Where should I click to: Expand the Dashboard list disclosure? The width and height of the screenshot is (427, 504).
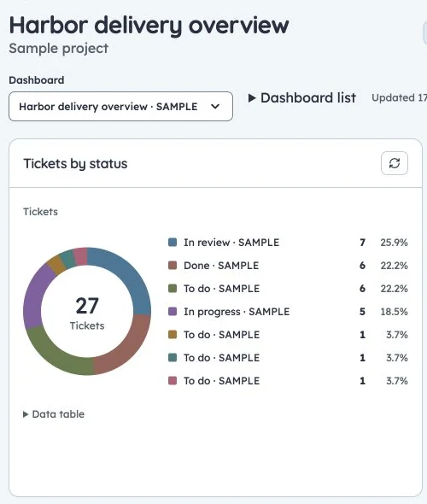tap(302, 98)
